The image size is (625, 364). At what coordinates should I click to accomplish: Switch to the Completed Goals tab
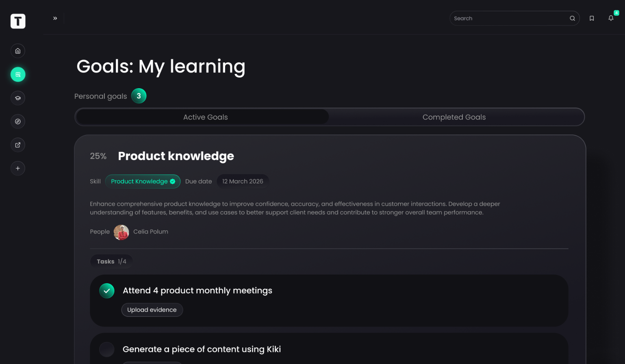(x=454, y=117)
